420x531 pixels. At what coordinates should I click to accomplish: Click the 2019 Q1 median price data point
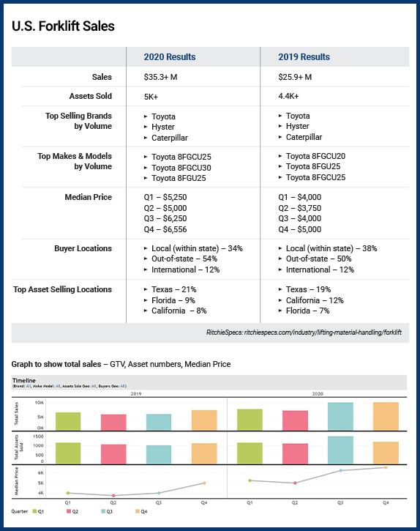[68, 493]
